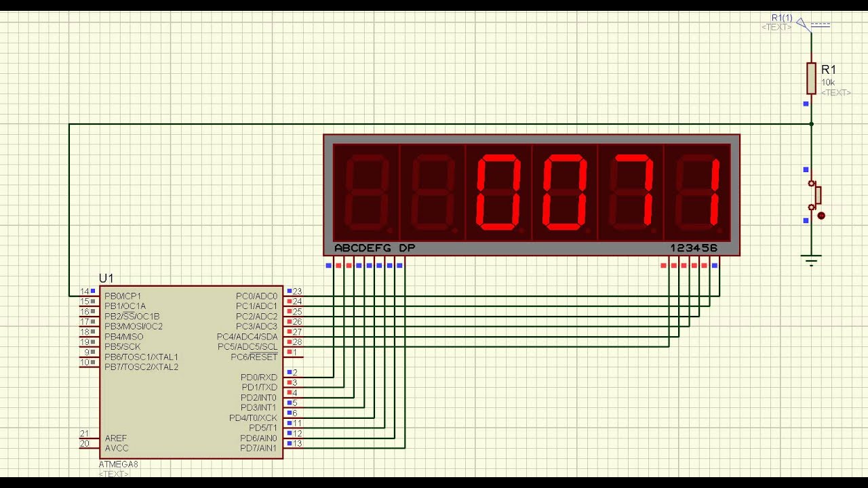The image size is (868, 488).
Task: Click the ground terminal symbol
Action: point(811,260)
